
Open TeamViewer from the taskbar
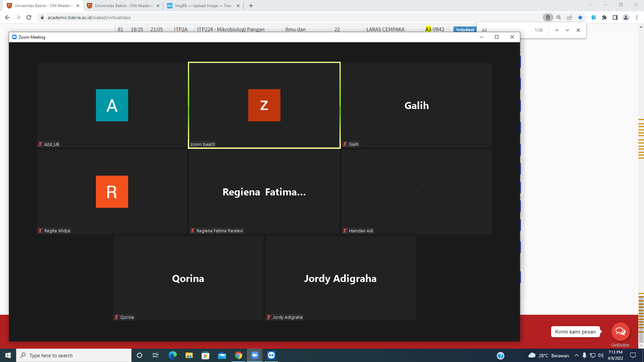[x=271, y=355]
